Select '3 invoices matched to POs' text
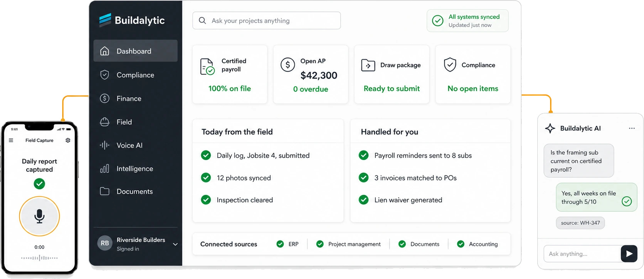 (x=415, y=178)
